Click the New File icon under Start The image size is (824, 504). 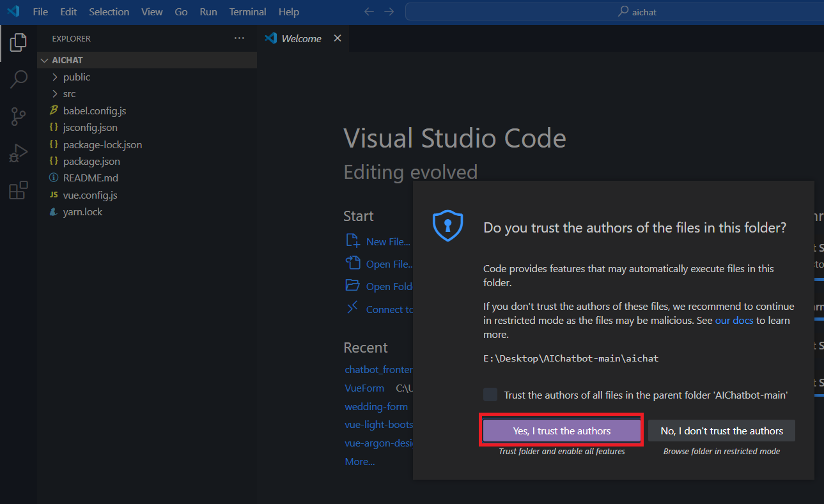pos(353,241)
